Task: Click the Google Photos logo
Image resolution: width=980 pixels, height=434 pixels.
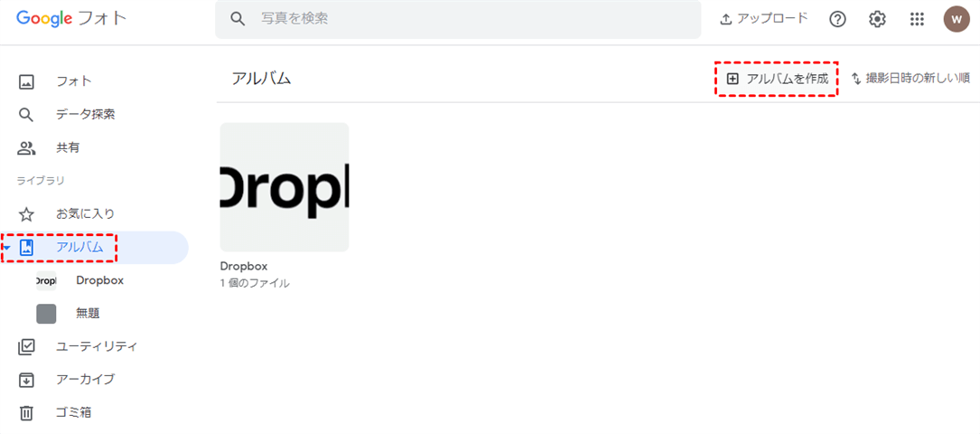Action: pyautogui.click(x=71, y=19)
